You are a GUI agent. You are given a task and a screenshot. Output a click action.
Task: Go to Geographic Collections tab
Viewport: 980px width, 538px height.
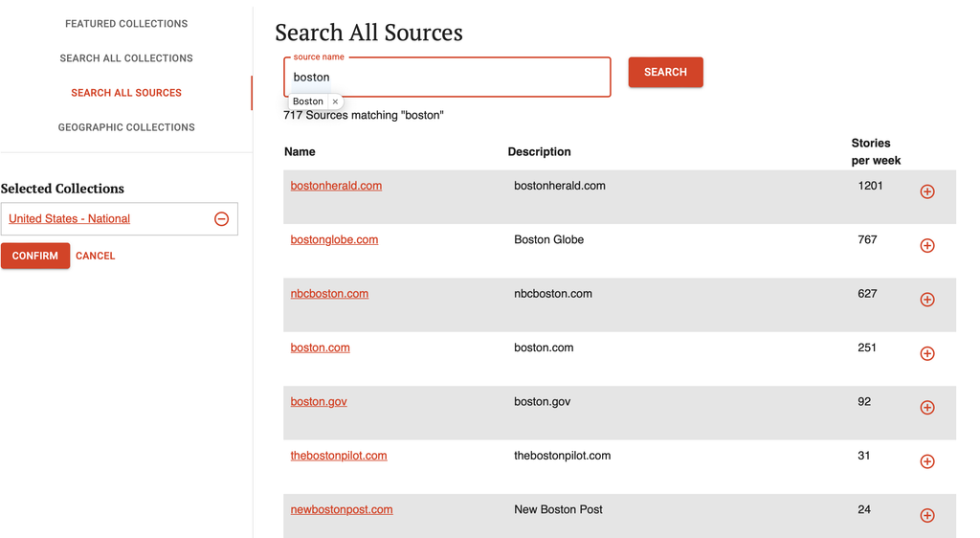(x=126, y=127)
